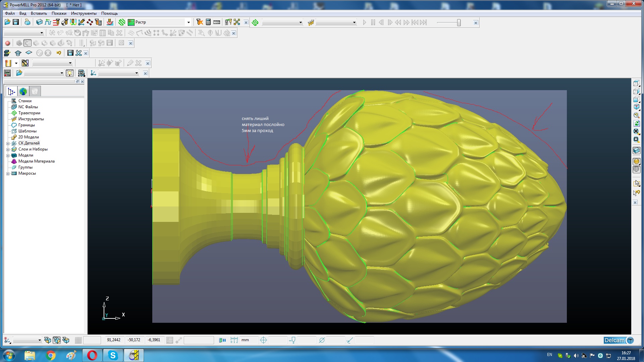
Task: Open the Вставить menu
Action: pos(39,13)
